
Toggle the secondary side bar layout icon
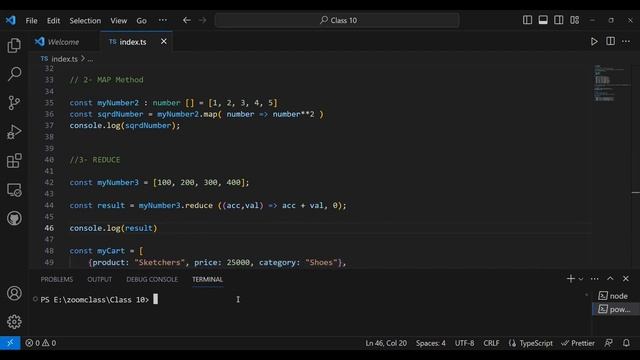(559, 20)
